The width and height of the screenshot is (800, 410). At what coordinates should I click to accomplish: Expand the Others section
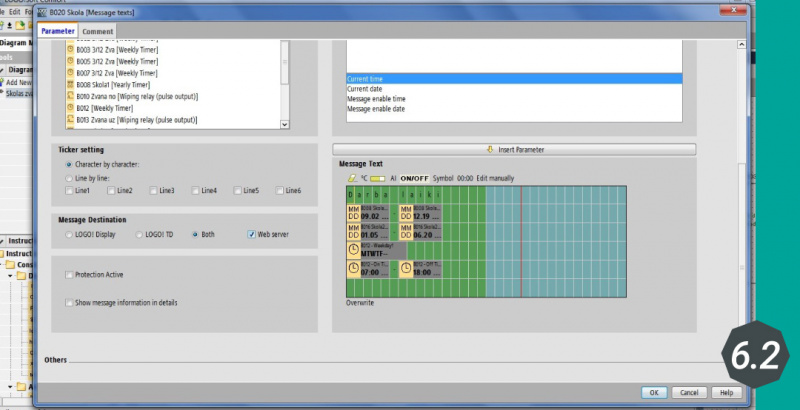point(56,359)
